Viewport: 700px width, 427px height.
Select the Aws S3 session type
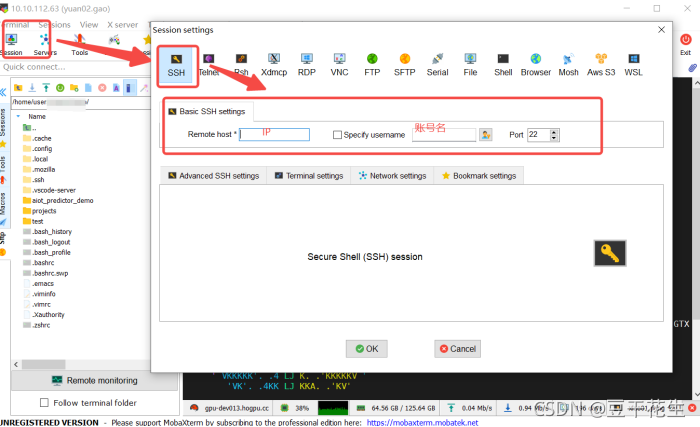[601, 65]
